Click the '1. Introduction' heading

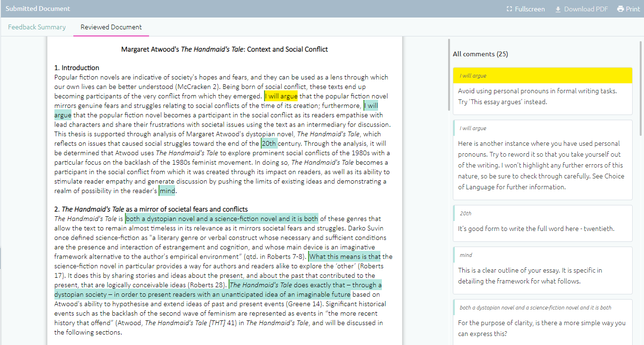click(77, 68)
